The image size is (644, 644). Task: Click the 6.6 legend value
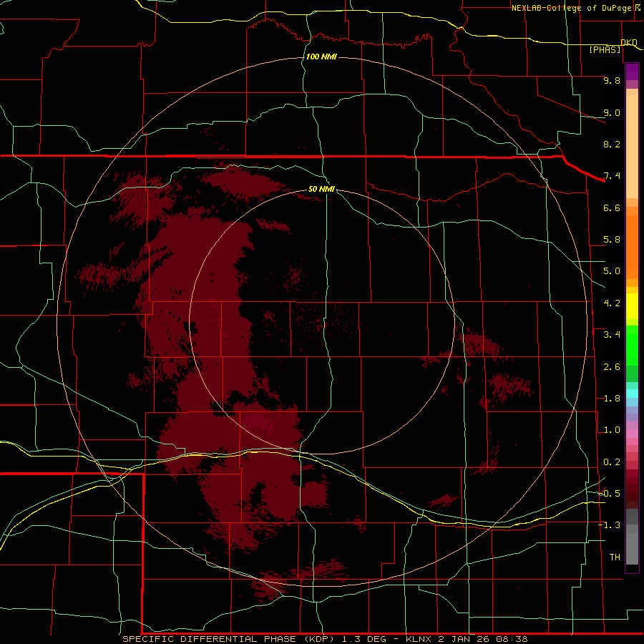[x=612, y=208]
